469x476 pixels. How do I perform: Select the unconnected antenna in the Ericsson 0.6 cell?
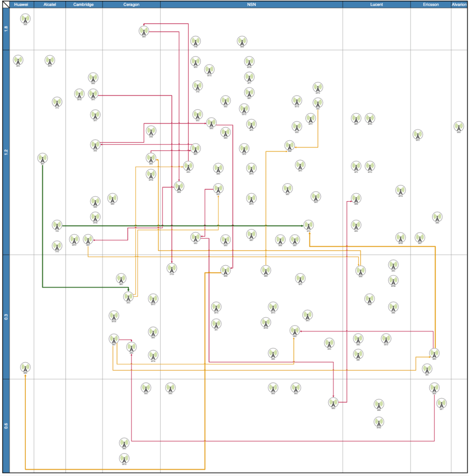(441, 403)
